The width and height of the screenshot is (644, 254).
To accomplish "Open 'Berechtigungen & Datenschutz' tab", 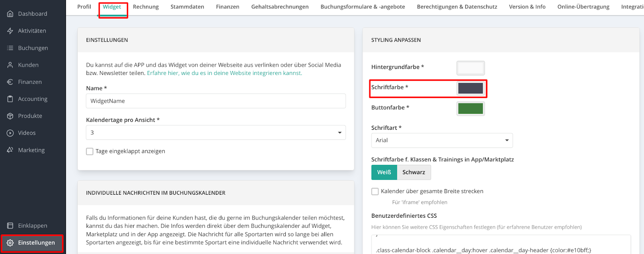I will click(x=457, y=7).
